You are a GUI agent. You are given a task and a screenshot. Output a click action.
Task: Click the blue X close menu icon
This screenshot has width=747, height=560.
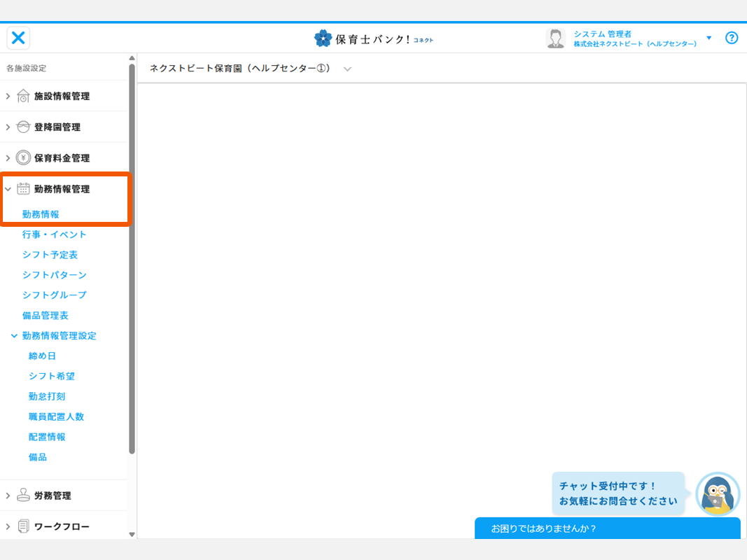pyautogui.click(x=19, y=38)
